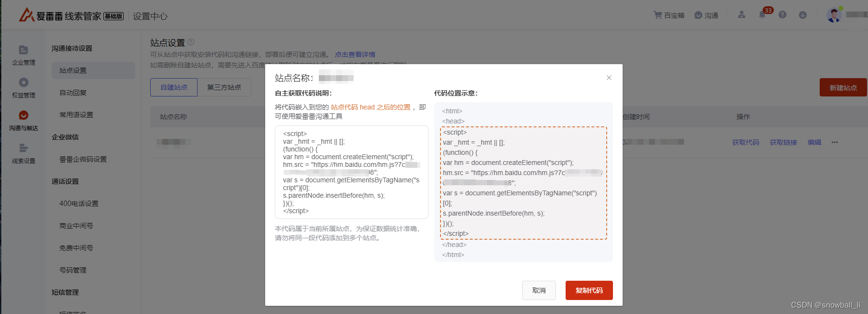
Task: Select 免费中间号 menu item
Action: [x=76, y=248]
